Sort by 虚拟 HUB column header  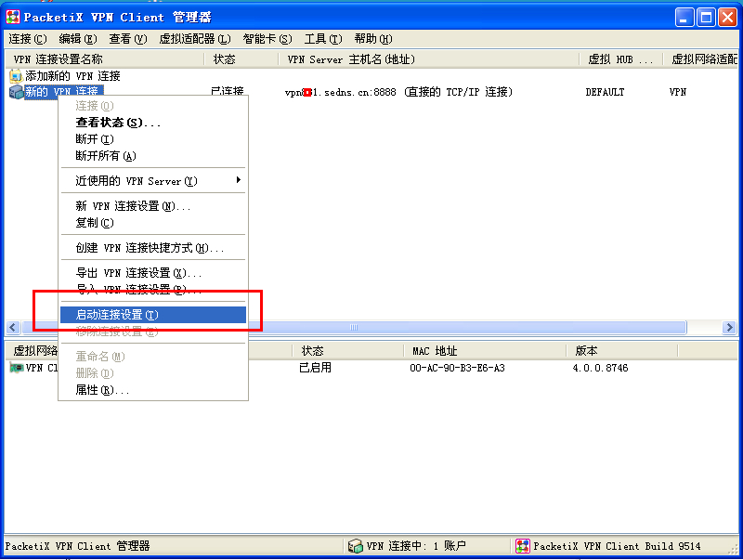point(620,59)
